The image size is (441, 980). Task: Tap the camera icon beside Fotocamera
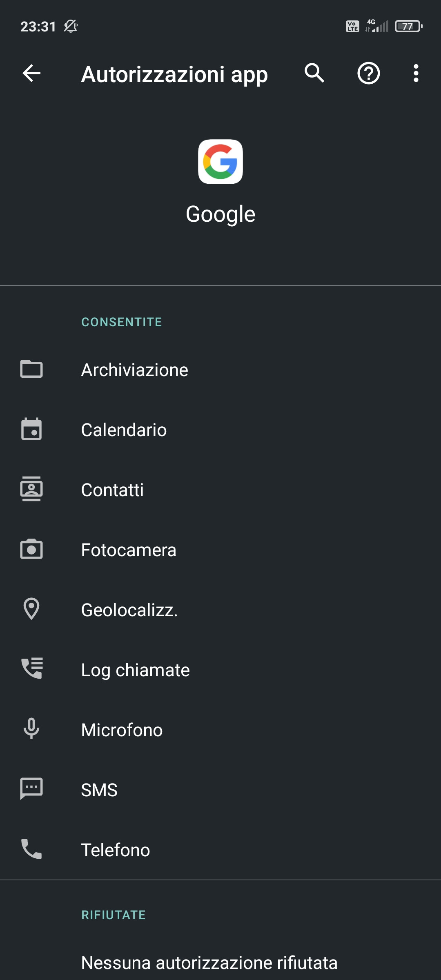point(31,549)
